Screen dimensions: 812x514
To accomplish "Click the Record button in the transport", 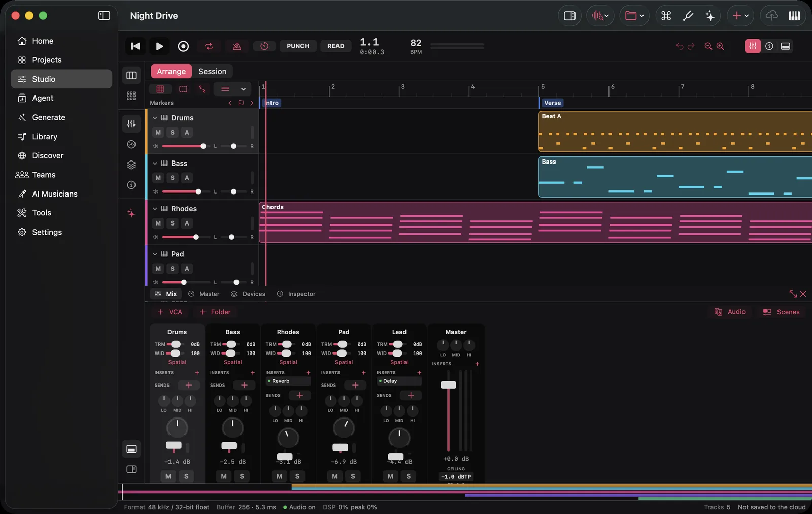I will (x=183, y=46).
